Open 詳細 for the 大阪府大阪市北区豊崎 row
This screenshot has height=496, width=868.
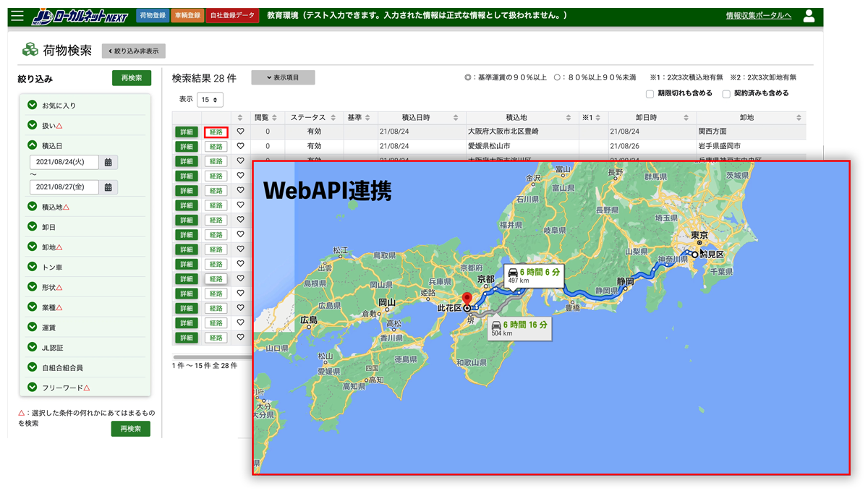coord(187,132)
